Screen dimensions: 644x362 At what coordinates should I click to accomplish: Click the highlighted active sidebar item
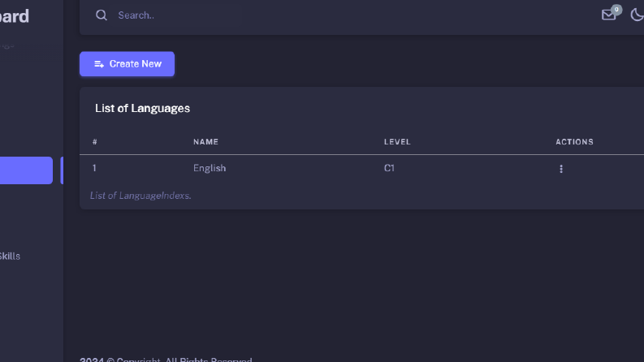coord(26,170)
